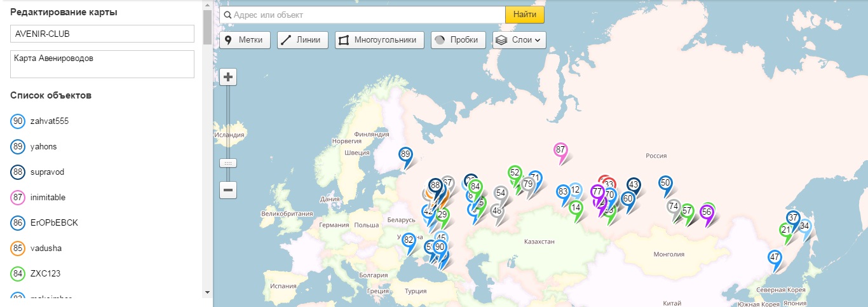
Task: Select marker 43 on the map
Action: (x=634, y=184)
